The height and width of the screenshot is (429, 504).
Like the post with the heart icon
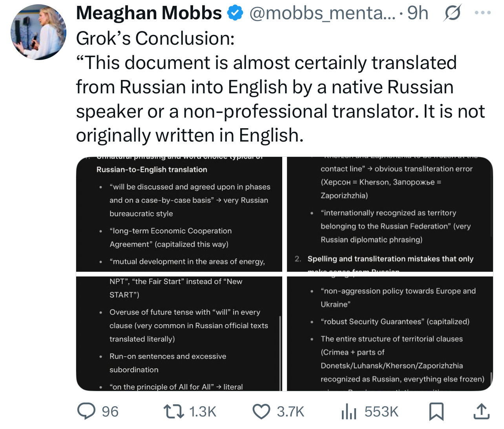261,411
